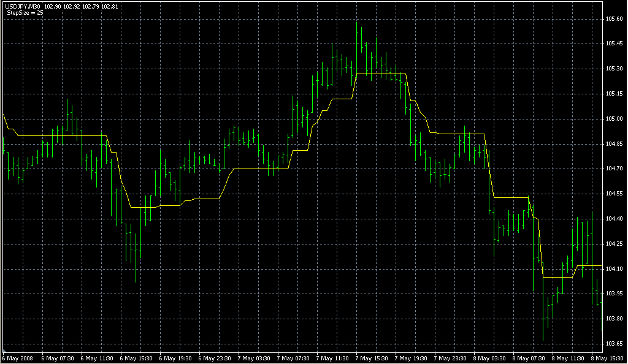The width and height of the screenshot is (628, 364).
Task: Click the 8 May 11:30 time label
Action: 568,358
